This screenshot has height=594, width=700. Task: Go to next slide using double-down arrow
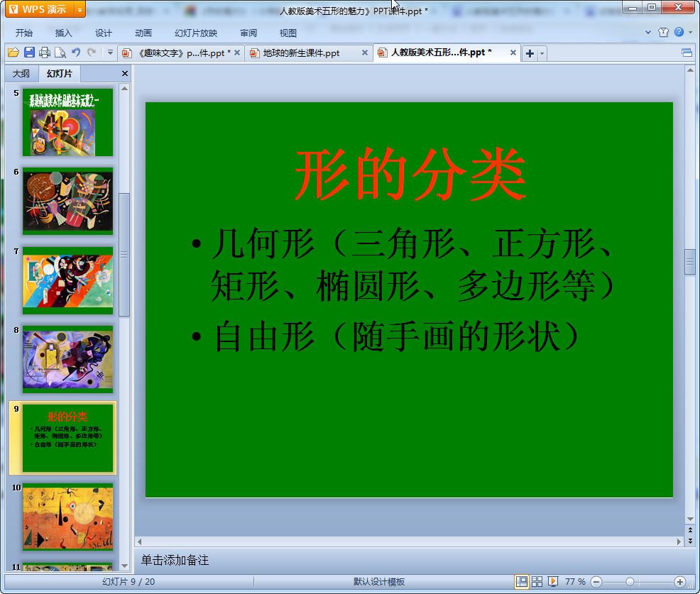[x=690, y=541]
